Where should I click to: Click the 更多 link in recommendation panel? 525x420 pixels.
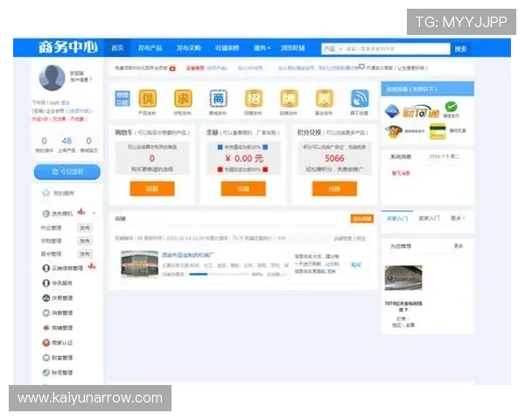point(458,246)
